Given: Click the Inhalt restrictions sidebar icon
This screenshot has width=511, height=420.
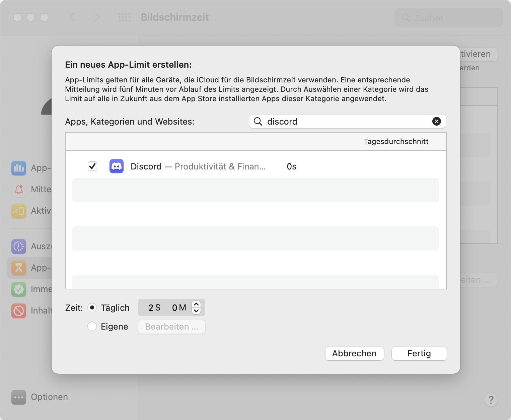Looking at the screenshot, I should click(19, 310).
